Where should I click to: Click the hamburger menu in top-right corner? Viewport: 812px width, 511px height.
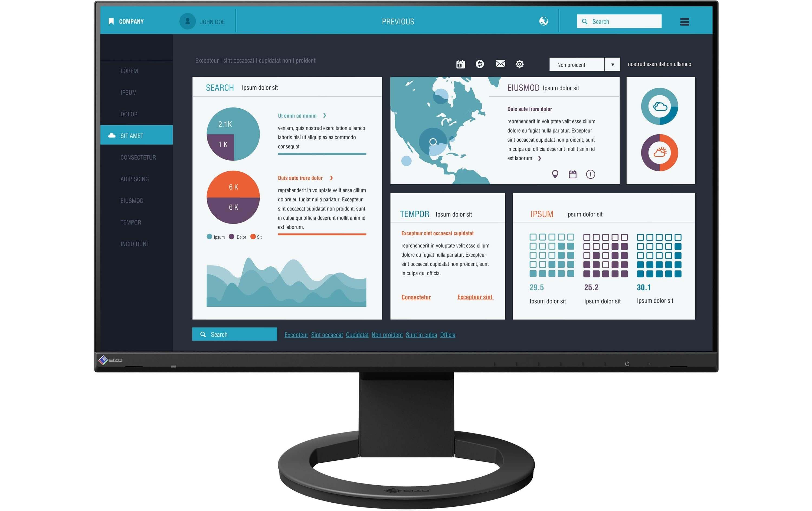pos(685,21)
